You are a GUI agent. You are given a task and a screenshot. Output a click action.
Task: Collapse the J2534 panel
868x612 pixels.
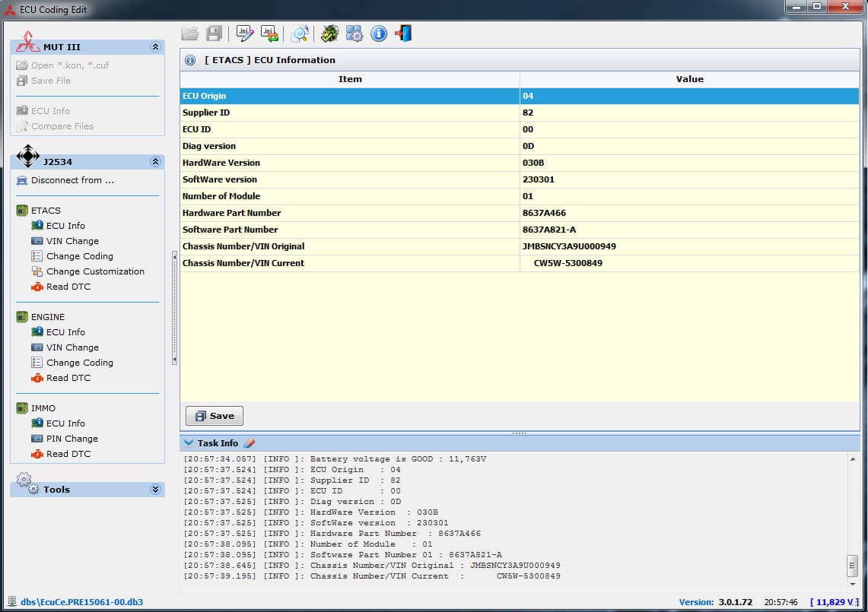(x=155, y=162)
